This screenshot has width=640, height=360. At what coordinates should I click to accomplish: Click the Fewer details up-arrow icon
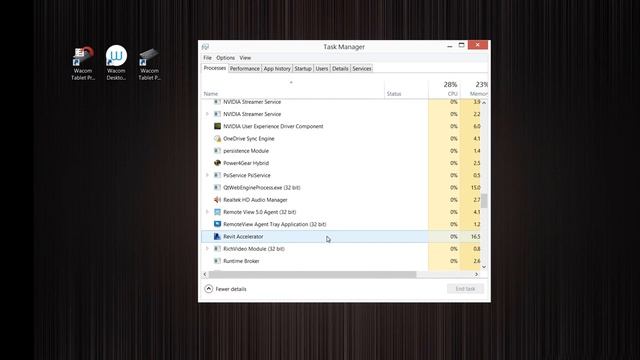[209, 289]
